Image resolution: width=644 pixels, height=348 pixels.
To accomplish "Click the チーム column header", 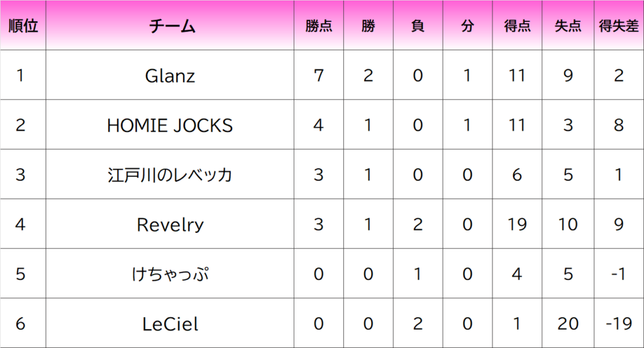I will click(170, 25).
